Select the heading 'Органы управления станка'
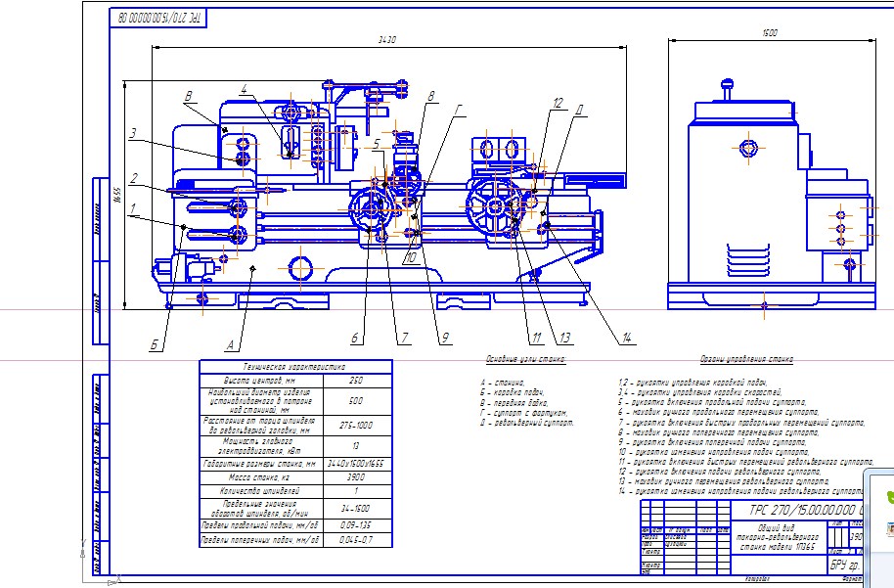This screenshot has width=894, height=588. [746, 359]
